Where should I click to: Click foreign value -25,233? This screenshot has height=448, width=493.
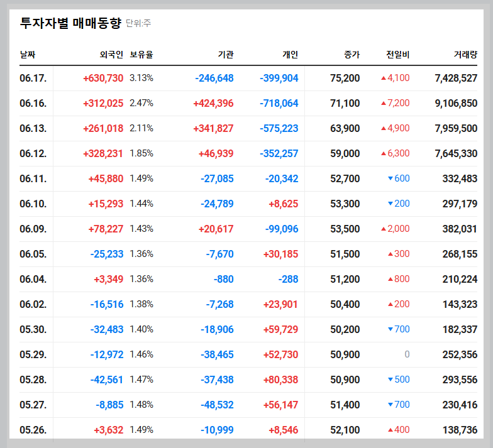tap(107, 254)
